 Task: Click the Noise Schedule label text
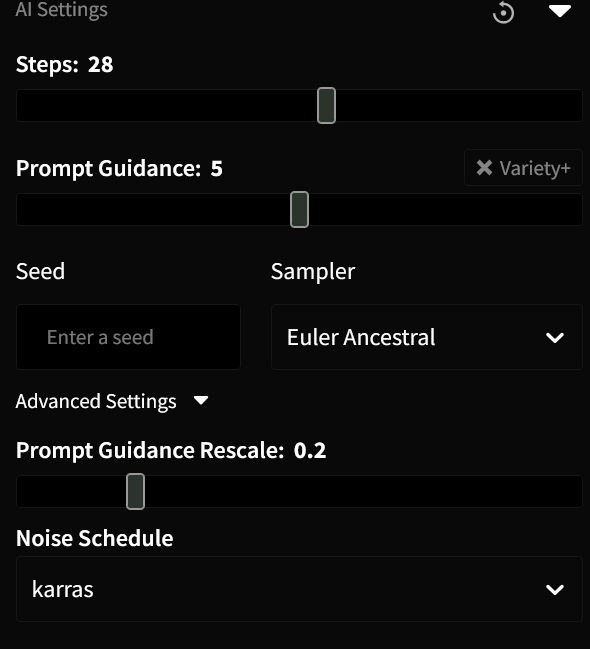94,538
